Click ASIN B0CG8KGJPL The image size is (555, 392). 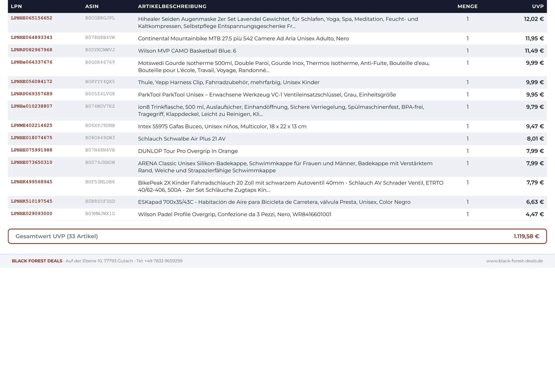(100, 18)
